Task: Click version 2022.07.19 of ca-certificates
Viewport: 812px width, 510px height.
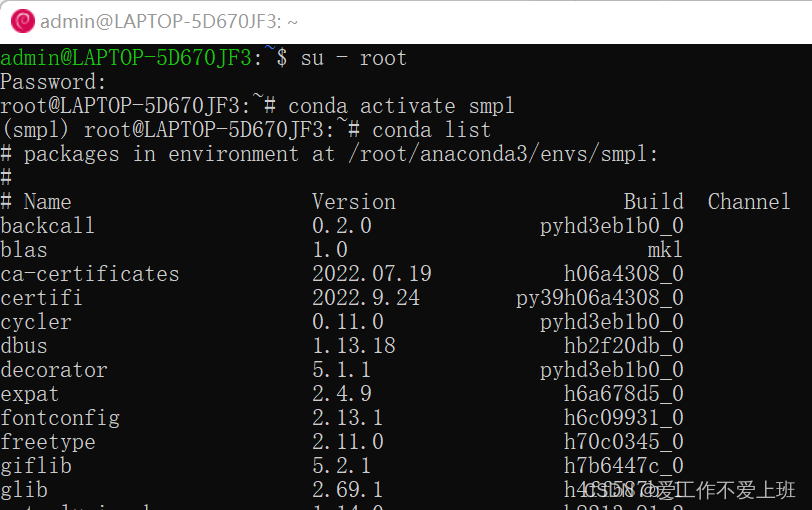Action: [x=372, y=274]
